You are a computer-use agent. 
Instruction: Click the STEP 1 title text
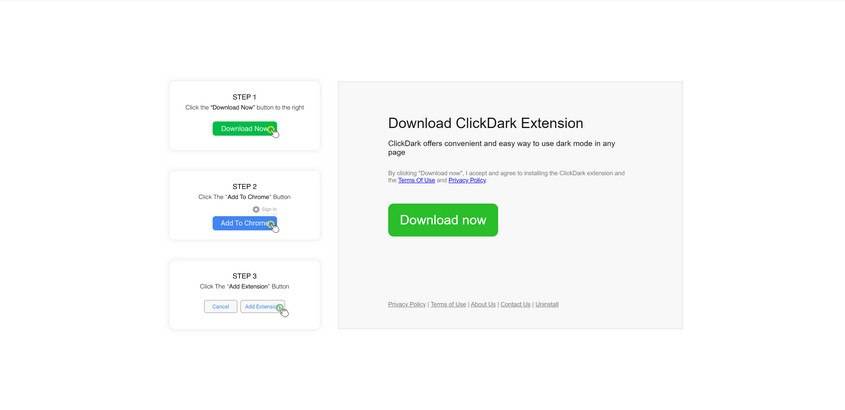coord(245,97)
